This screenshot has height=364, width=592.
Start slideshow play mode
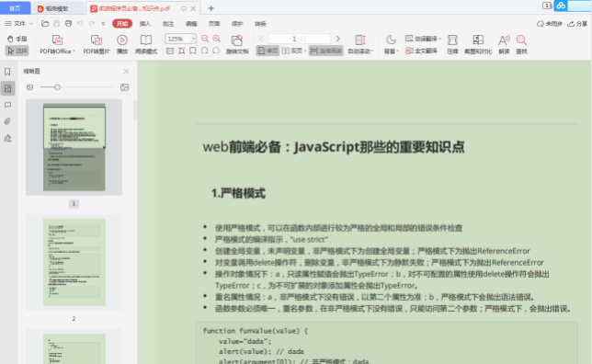pyautogui.click(x=122, y=44)
